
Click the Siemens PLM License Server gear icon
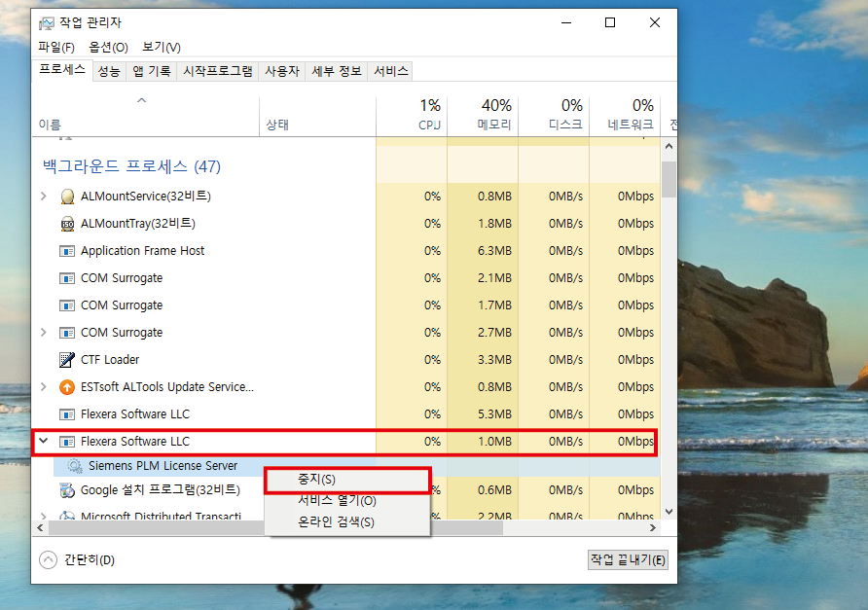(x=75, y=466)
